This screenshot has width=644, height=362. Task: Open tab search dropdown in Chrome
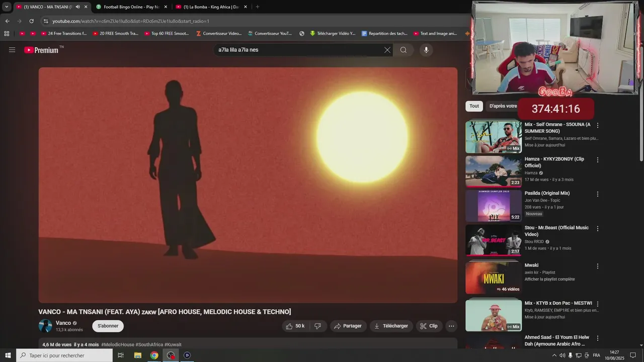[x=7, y=7]
